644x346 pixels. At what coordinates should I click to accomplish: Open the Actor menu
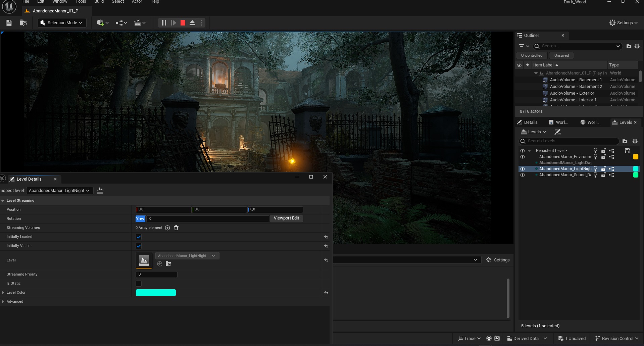coord(137,2)
